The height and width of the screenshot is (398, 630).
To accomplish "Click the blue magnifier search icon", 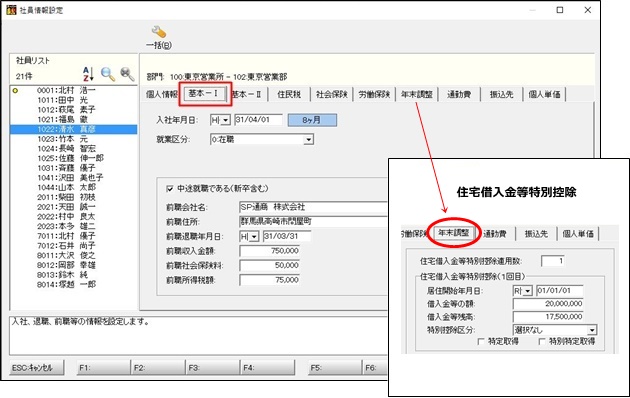I will point(108,74).
